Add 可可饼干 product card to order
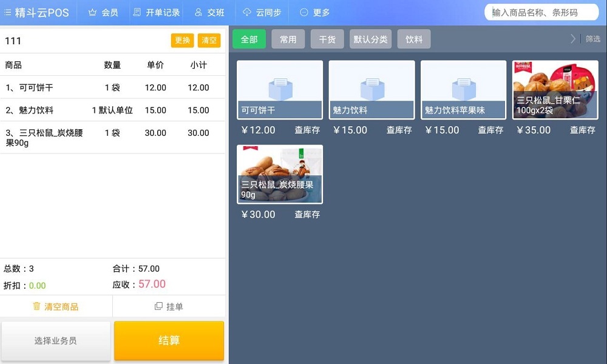The width and height of the screenshot is (607, 364). pyautogui.click(x=279, y=90)
